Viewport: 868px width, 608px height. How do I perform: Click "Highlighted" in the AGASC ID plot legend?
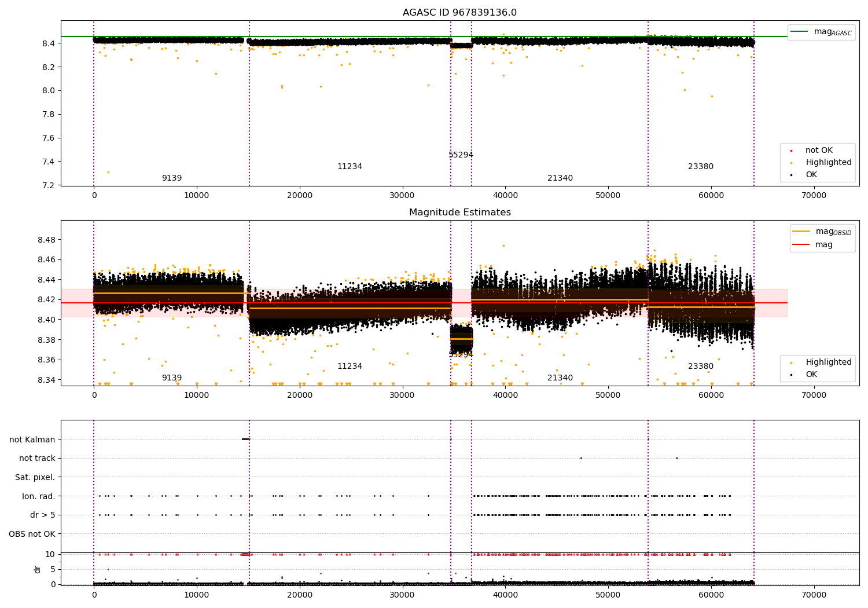(821, 163)
